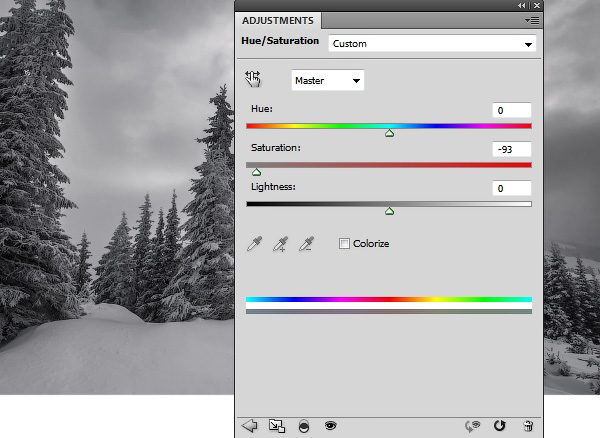Viewport: 600px width, 438px height.
Task: Click the Saturation value field showing -93
Action: pyautogui.click(x=512, y=149)
